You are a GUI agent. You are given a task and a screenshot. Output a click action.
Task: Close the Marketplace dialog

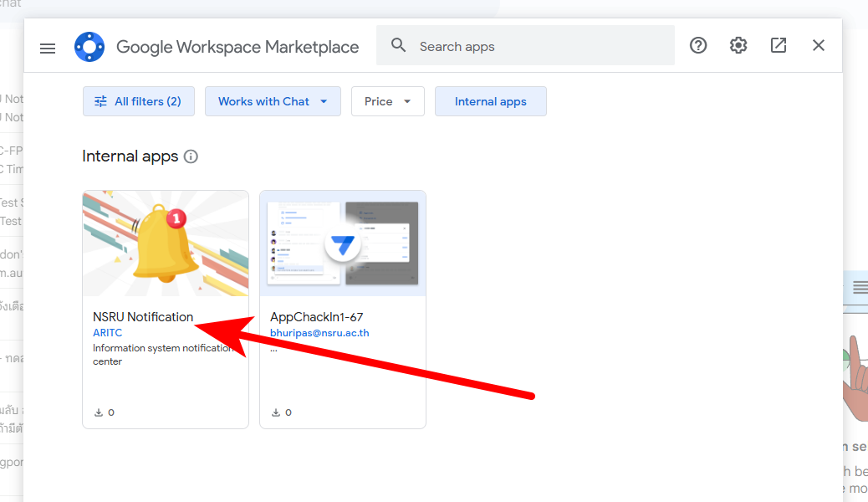coord(818,45)
